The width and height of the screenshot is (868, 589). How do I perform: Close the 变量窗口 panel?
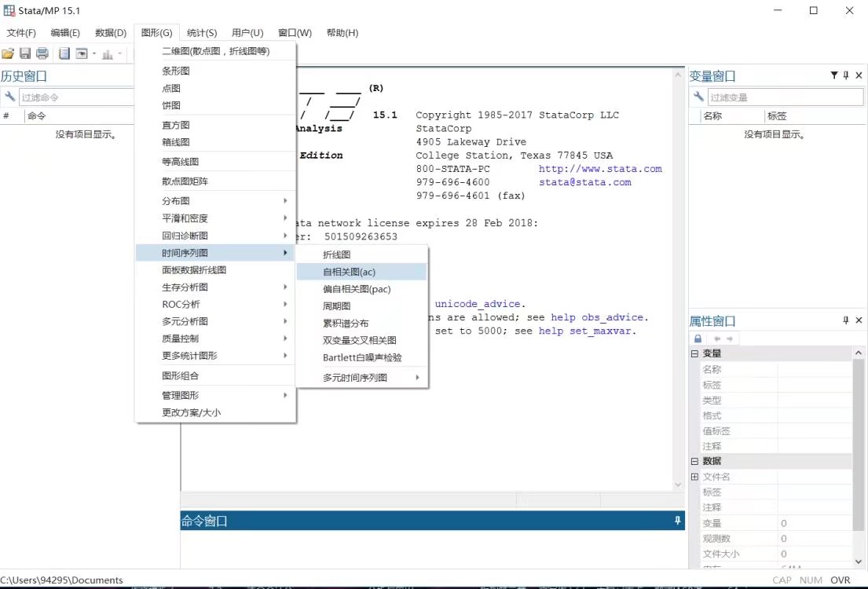(x=859, y=75)
